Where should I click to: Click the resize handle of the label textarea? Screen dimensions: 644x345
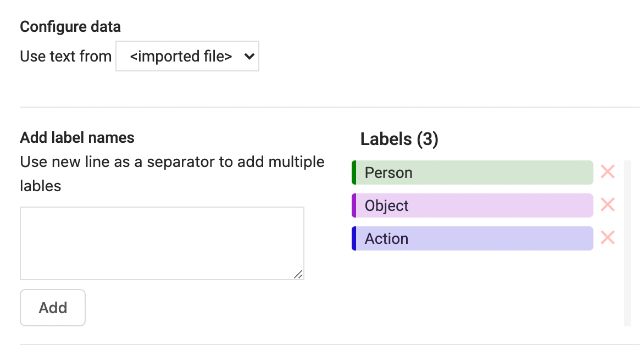[298, 275]
